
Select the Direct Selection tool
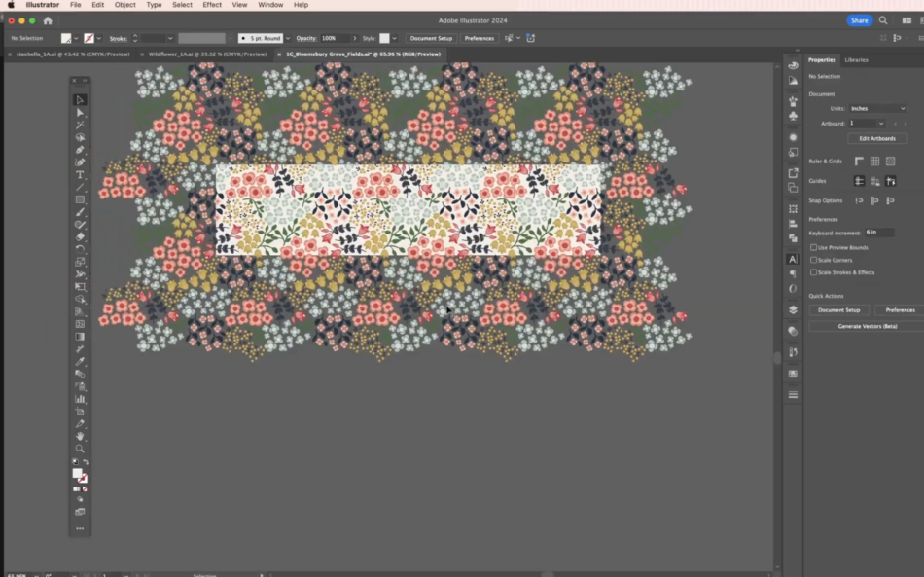tap(80, 113)
